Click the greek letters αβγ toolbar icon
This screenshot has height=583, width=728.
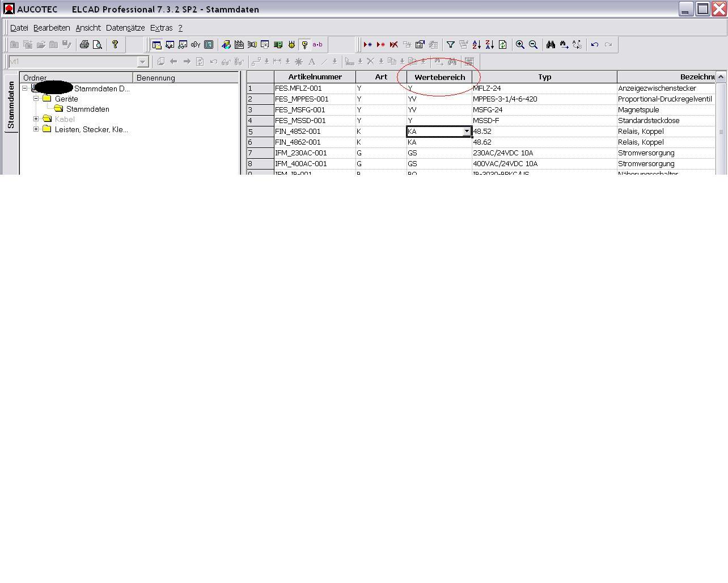[x=196, y=44]
